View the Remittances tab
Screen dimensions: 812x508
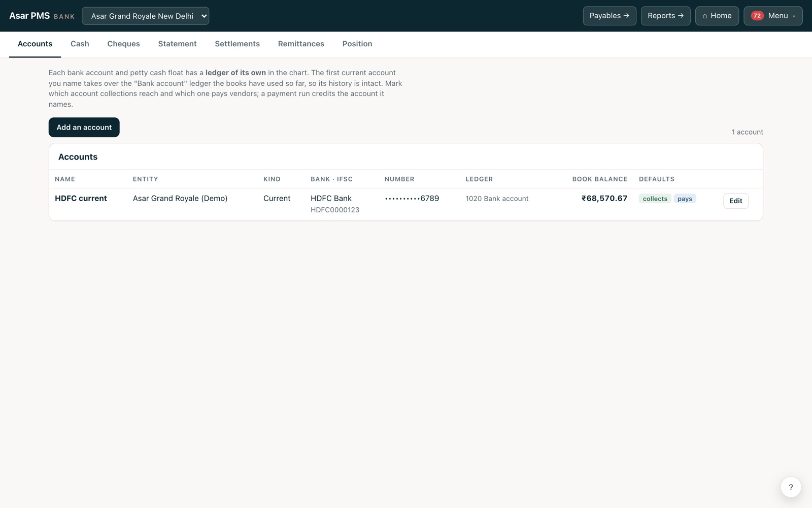[301, 44]
